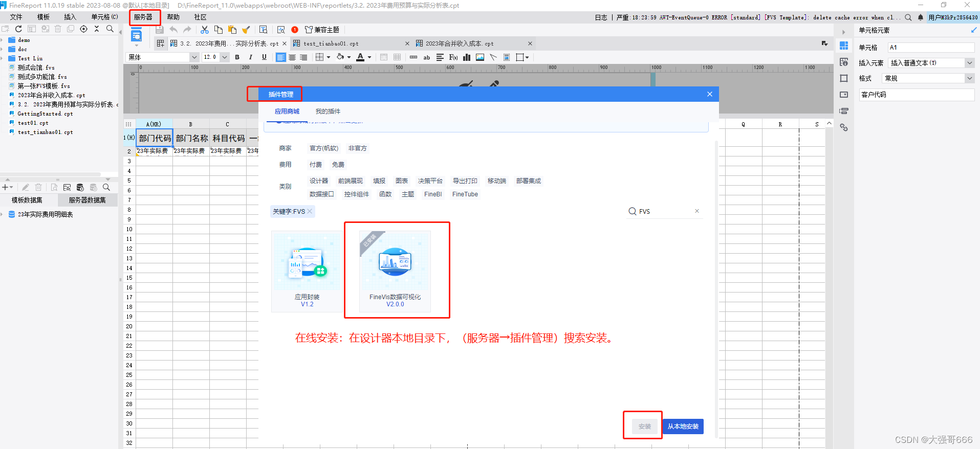
Task: Refresh the file tree with the reload icon
Action: (x=18, y=29)
